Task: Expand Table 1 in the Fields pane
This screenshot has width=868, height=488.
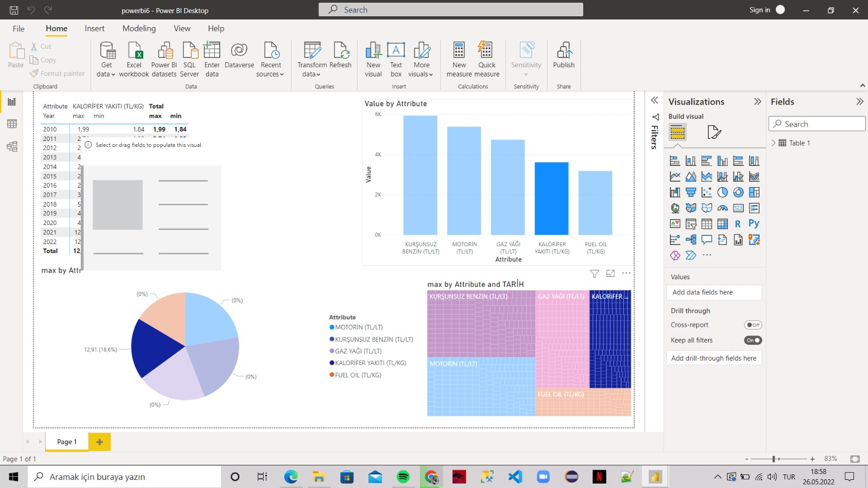Action: point(774,143)
